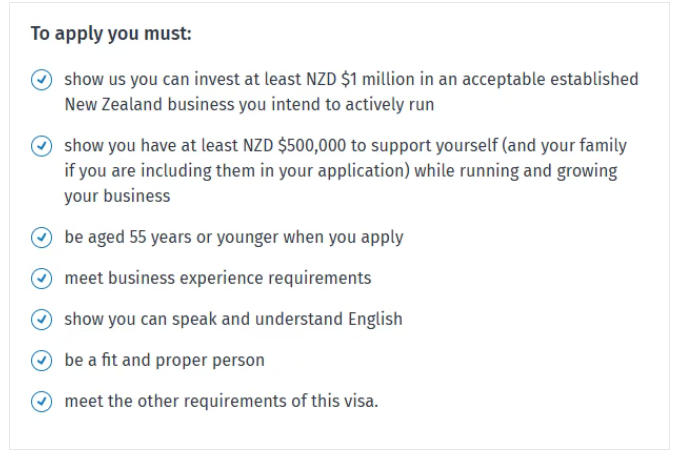Click the checkmark icon beside the NZD $1 million investment requirement
The image size is (681, 456).
point(41,80)
